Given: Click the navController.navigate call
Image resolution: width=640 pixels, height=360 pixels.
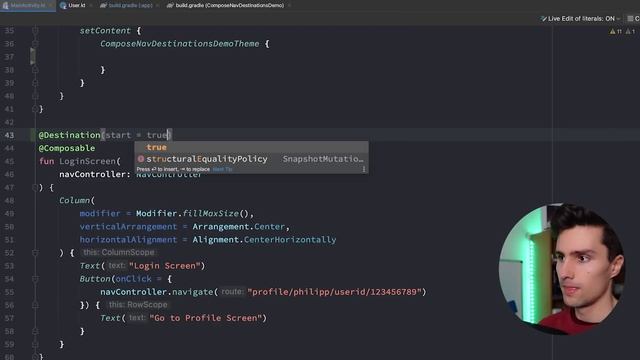Looking at the screenshot, I should click(157, 292).
